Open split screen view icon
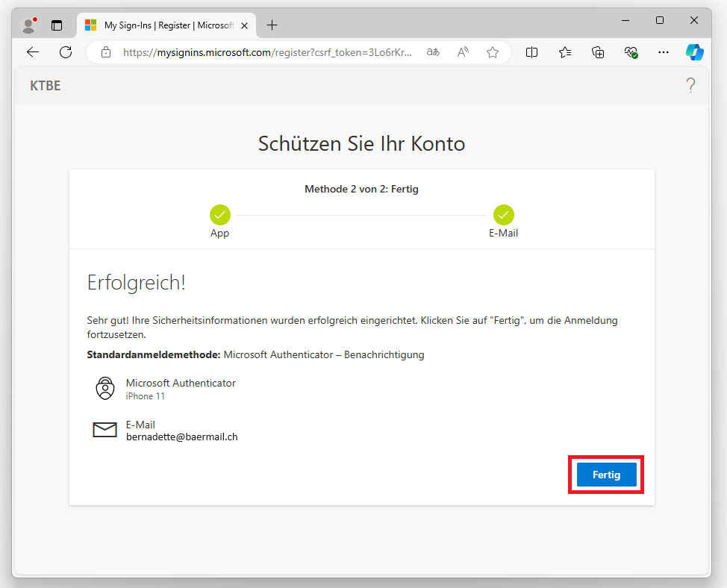727x588 pixels. click(x=531, y=52)
